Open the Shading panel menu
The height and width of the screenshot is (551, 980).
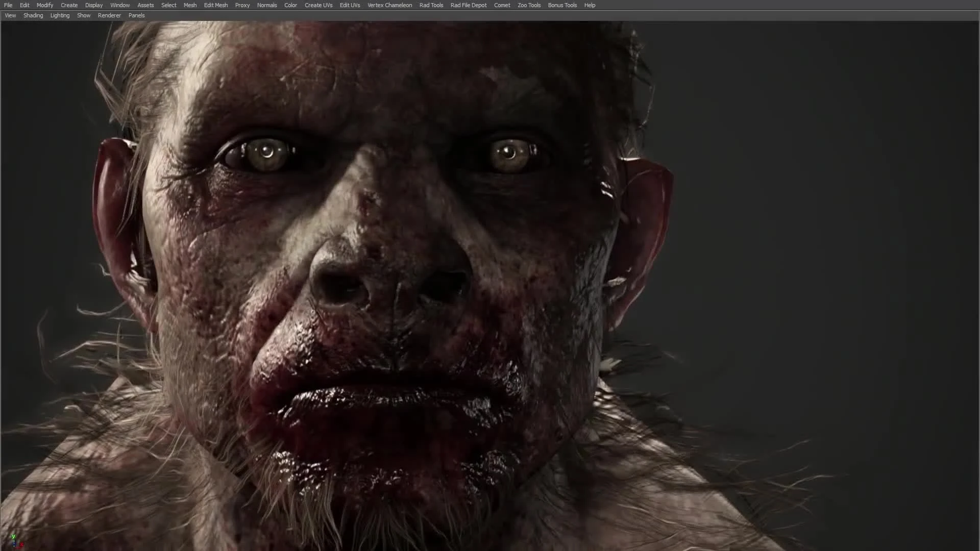point(33,15)
